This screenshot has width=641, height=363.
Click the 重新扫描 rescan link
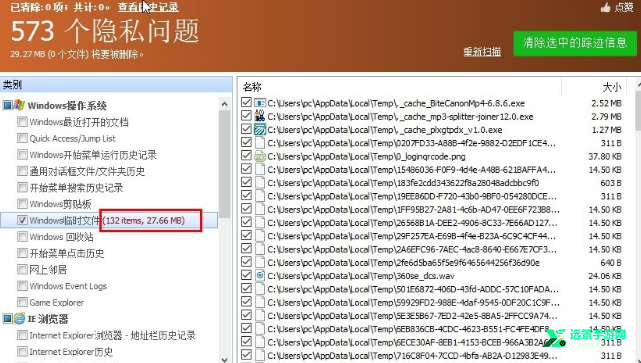[x=482, y=52]
